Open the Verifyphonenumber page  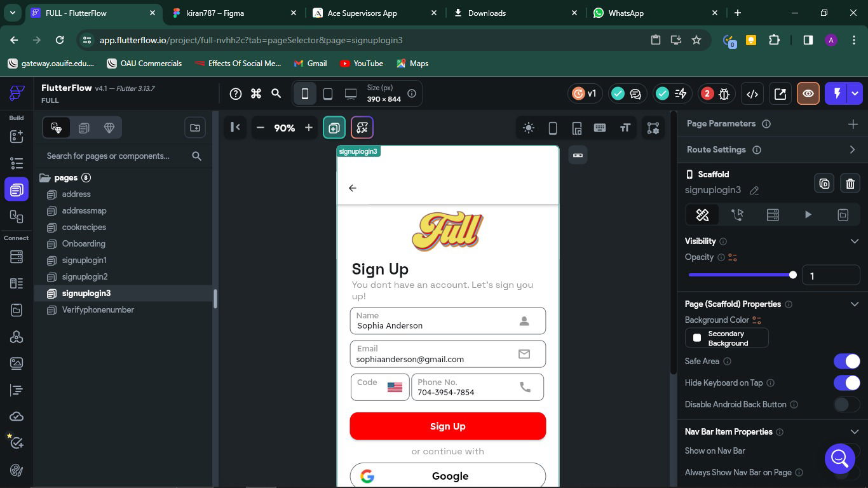coord(98,309)
